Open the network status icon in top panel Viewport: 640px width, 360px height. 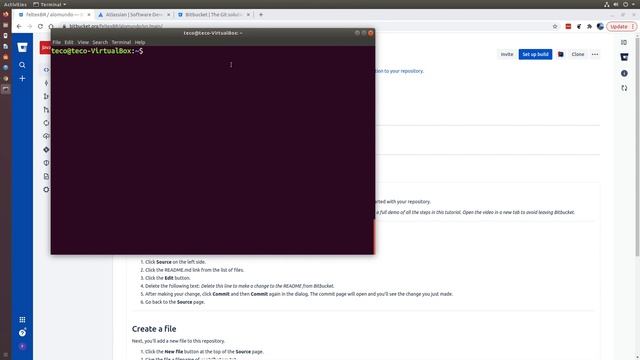click(607, 4)
